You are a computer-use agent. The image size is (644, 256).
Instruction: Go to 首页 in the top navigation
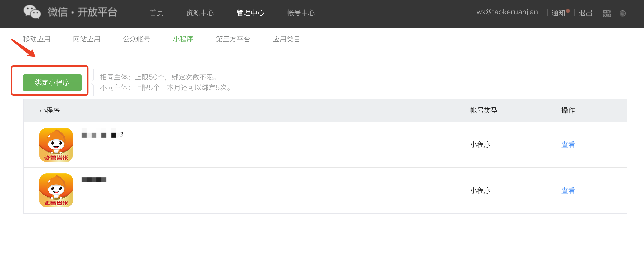tap(157, 13)
